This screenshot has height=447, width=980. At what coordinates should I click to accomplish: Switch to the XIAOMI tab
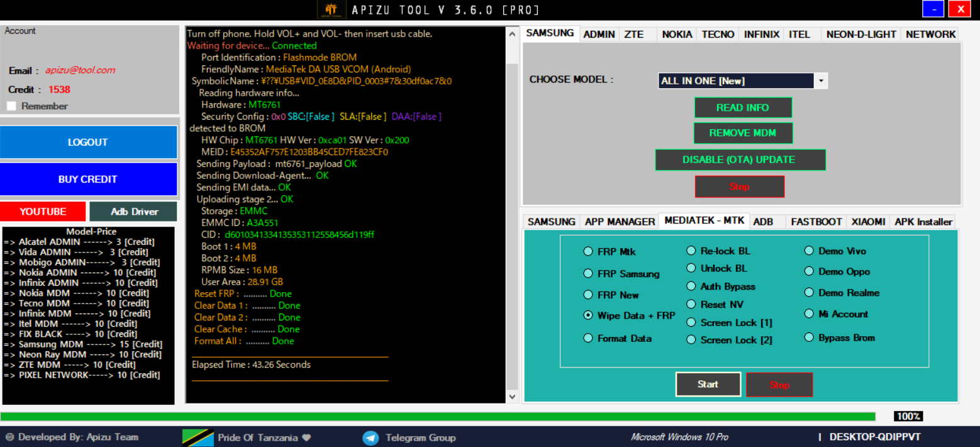868,222
